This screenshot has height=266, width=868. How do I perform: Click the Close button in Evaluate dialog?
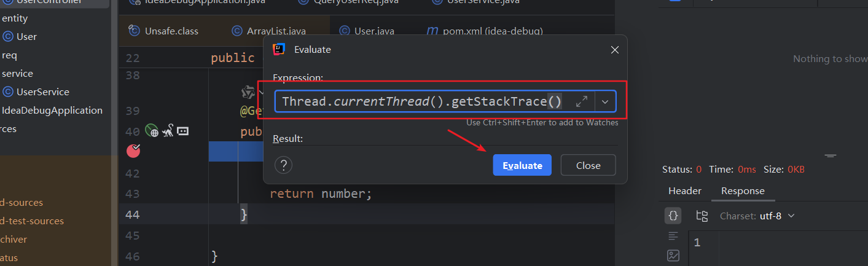coord(588,165)
